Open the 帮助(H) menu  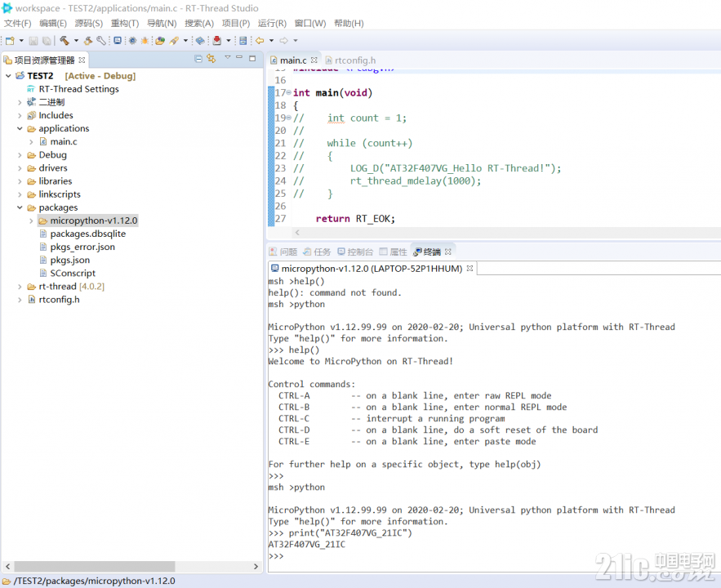[349, 24]
